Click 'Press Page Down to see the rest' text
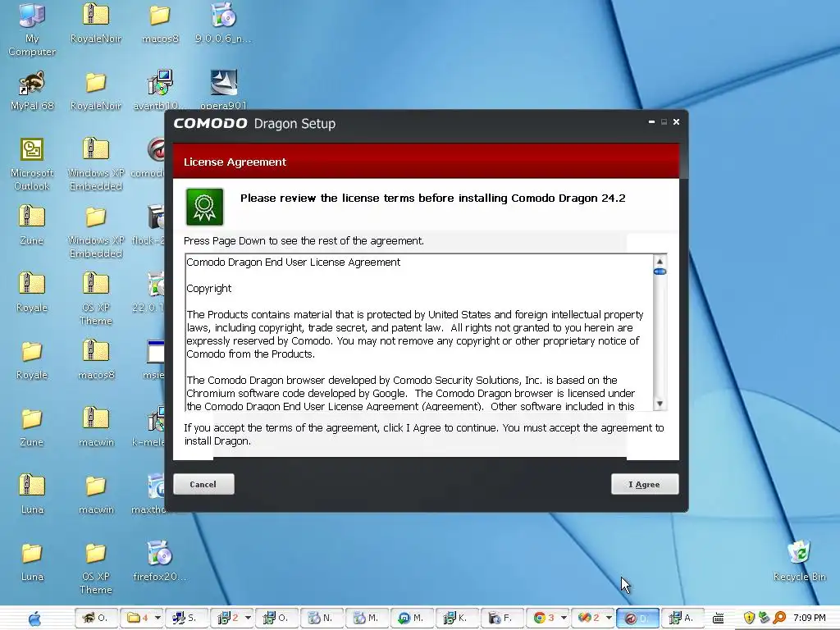The height and width of the screenshot is (630, 840). coord(304,241)
